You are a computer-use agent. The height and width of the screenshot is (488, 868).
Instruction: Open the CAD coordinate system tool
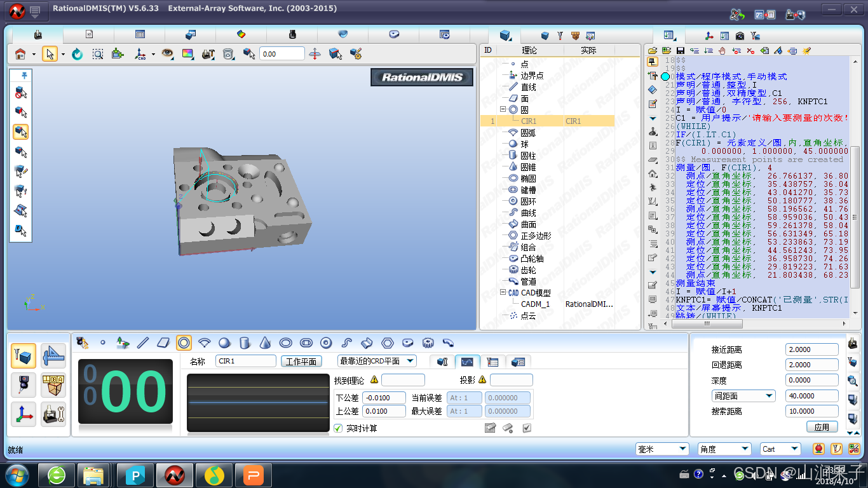click(x=140, y=54)
